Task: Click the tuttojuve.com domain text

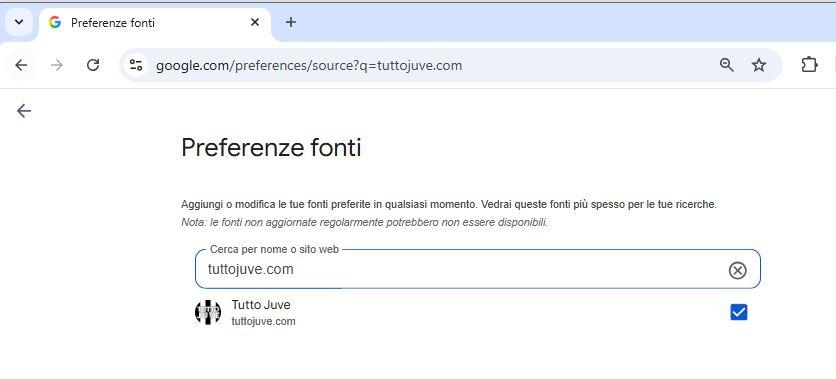Action: point(263,321)
